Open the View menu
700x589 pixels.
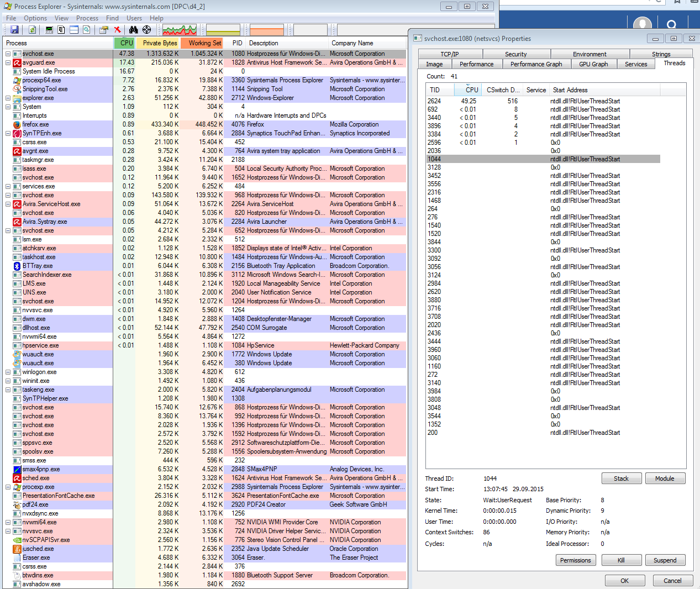62,18
